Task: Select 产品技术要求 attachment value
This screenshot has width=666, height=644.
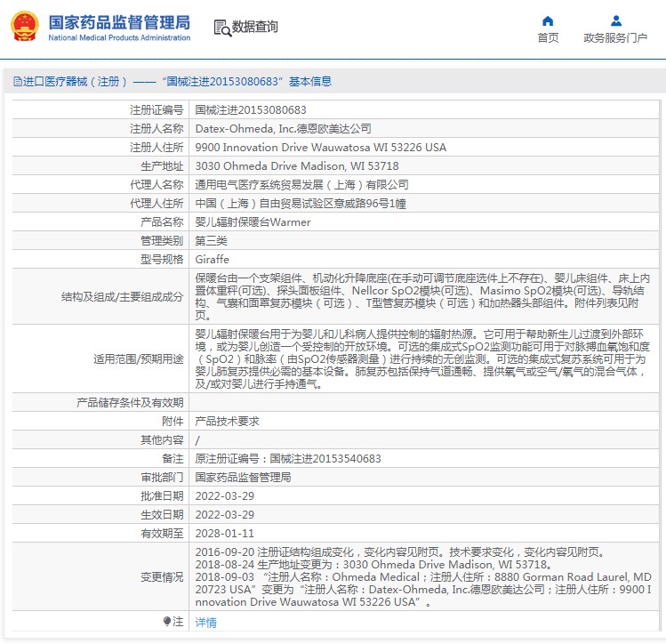Action: (x=228, y=422)
